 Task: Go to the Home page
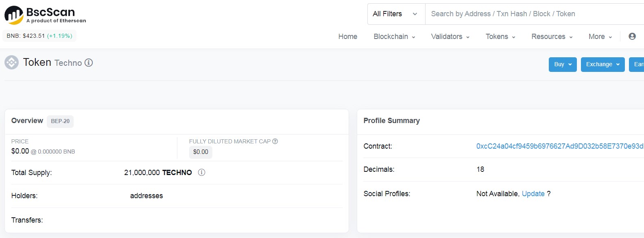click(x=347, y=37)
